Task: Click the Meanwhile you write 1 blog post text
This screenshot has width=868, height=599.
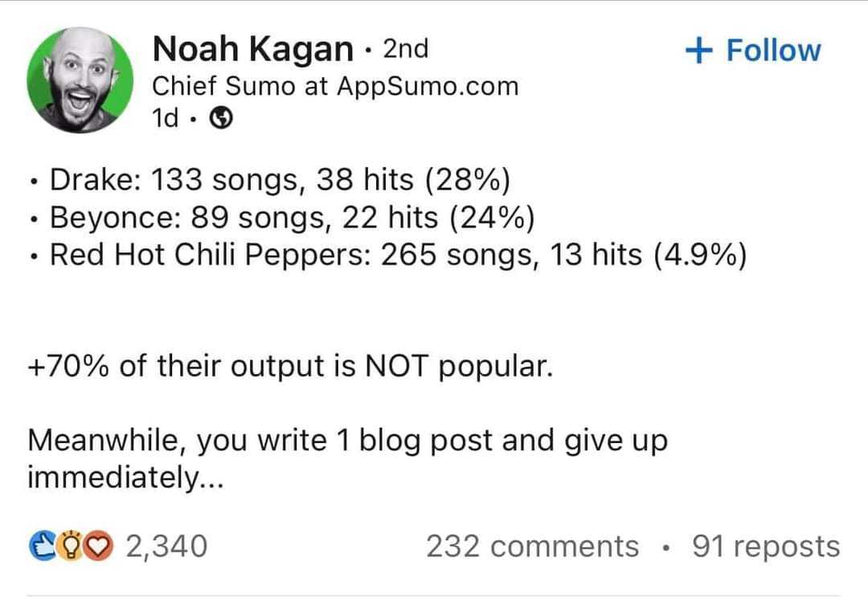Action: 347,441
